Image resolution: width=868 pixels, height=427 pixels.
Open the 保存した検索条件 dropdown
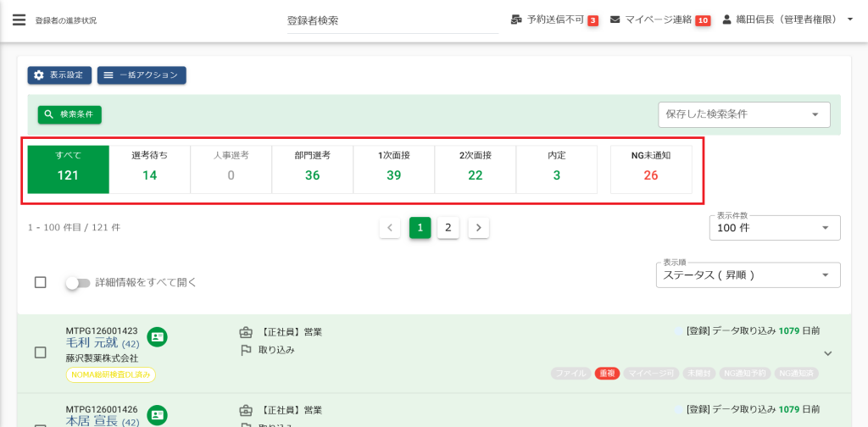coord(743,114)
